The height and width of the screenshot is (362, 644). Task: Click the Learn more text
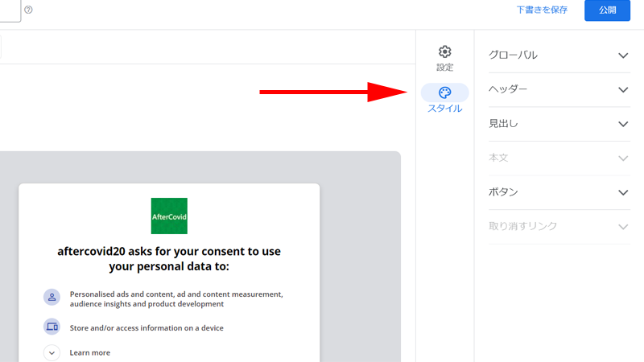tap(90, 352)
